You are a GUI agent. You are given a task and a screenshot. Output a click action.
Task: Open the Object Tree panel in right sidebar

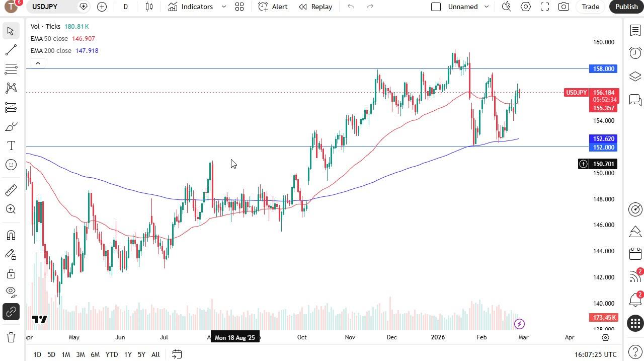635,77
